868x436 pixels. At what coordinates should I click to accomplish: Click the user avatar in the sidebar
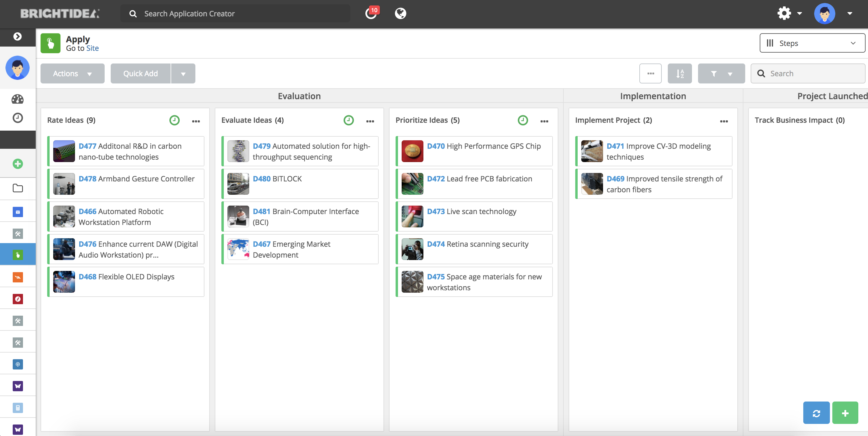[x=18, y=68]
